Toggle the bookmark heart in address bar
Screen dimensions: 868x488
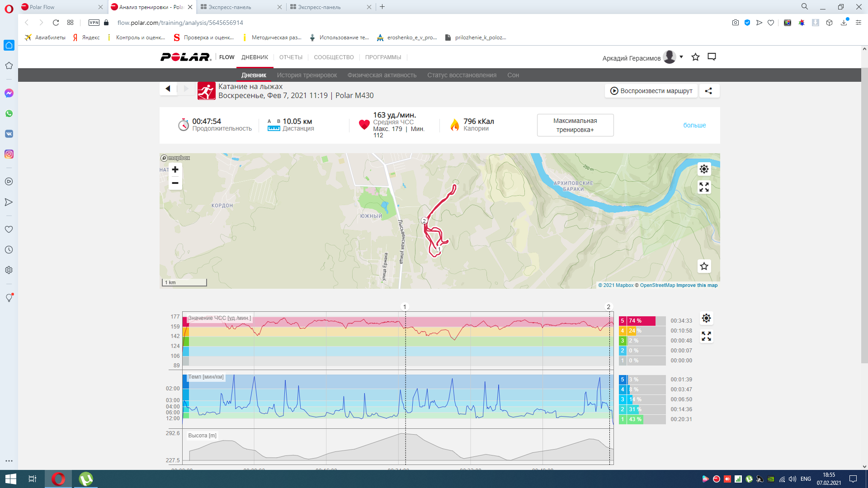click(x=771, y=23)
